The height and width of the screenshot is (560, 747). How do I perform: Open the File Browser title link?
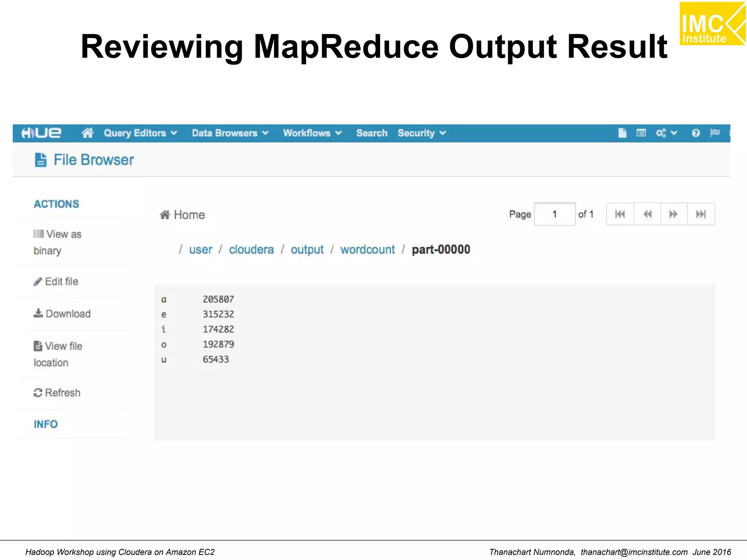tap(94, 160)
